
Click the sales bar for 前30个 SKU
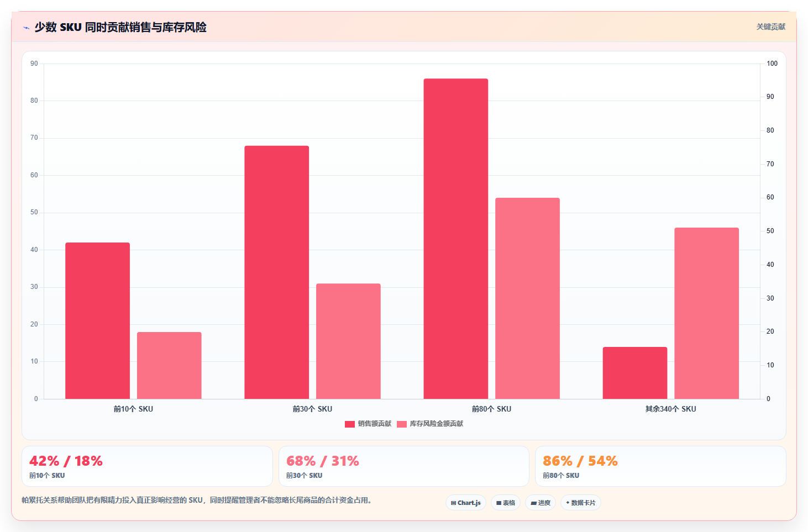pyautogui.click(x=277, y=272)
